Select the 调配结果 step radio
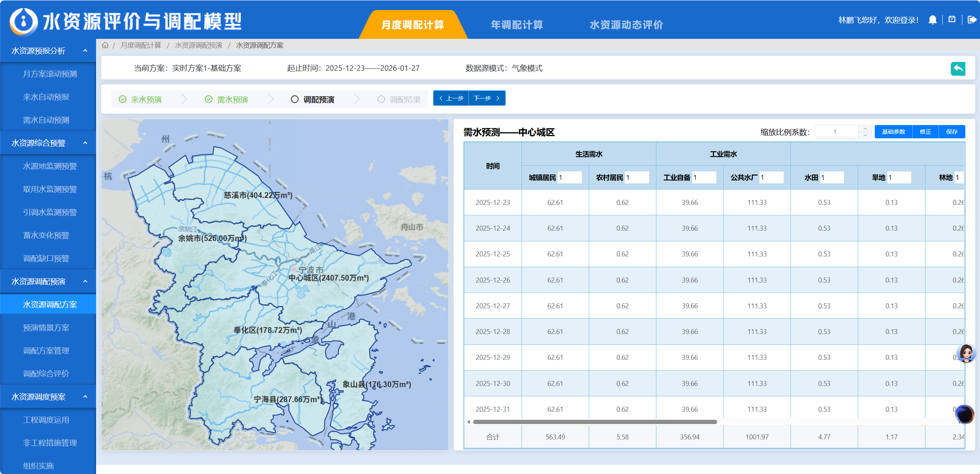The height and width of the screenshot is (474, 980). (x=381, y=100)
